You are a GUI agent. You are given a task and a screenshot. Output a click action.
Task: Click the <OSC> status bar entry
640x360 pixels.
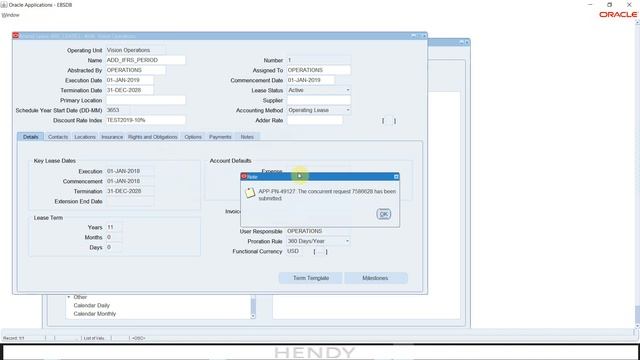138,338
